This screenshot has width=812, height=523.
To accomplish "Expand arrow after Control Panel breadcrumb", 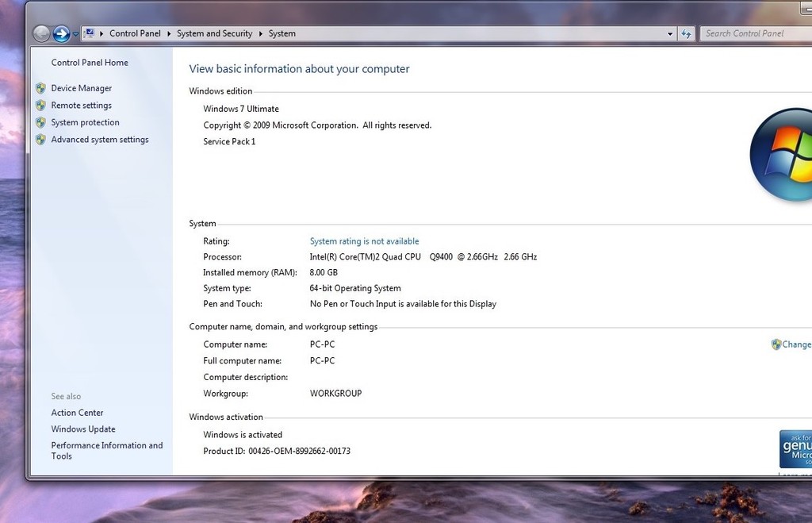I will [x=169, y=33].
